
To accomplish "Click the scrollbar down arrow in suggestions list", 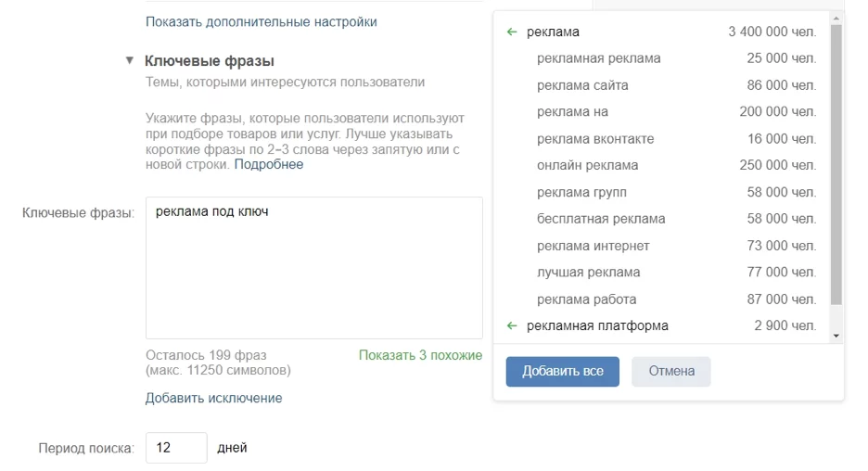I will (x=836, y=336).
